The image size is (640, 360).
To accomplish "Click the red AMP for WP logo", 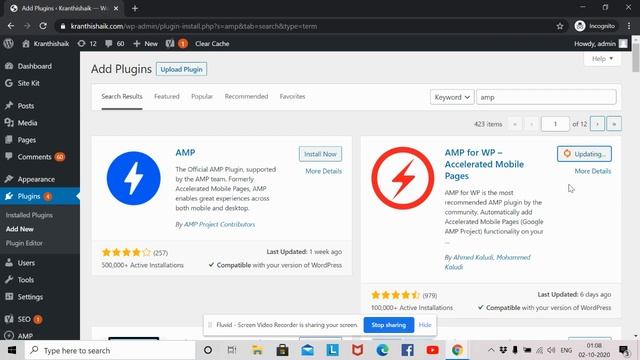I will pyautogui.click(x=402, y=178).
